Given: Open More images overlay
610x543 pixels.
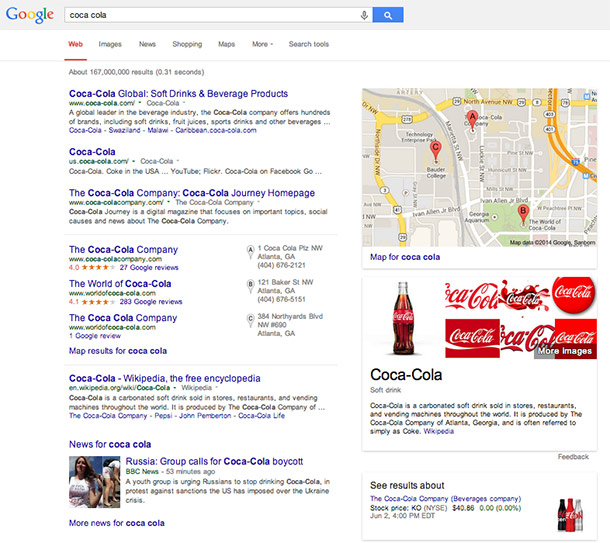Looking at the screenshot, I should coord(565,351).
